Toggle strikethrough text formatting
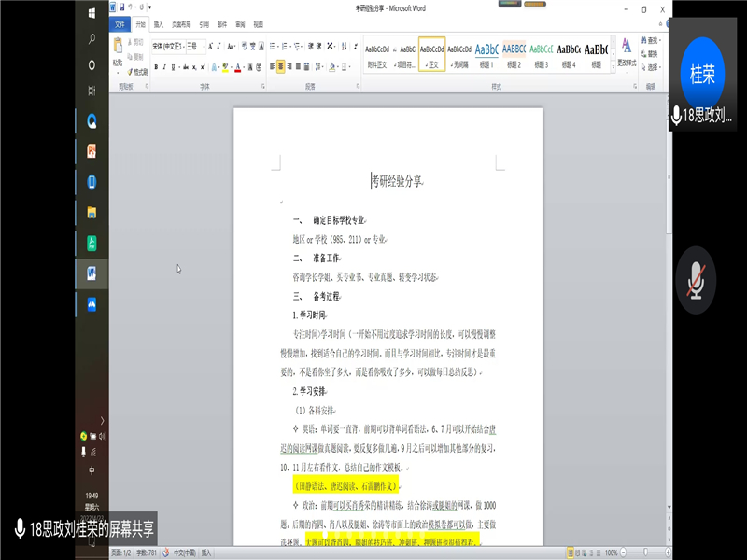 188,67
